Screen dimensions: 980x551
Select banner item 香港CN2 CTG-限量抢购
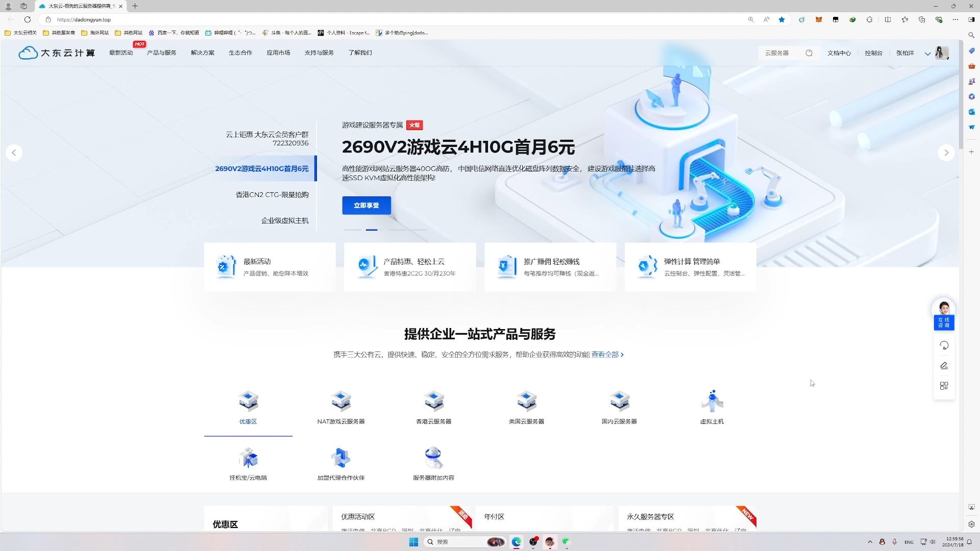[272, 195]
